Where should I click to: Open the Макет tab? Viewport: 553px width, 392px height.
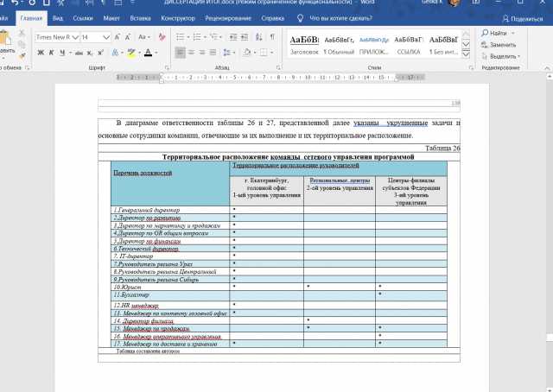(x=111, y=18)
